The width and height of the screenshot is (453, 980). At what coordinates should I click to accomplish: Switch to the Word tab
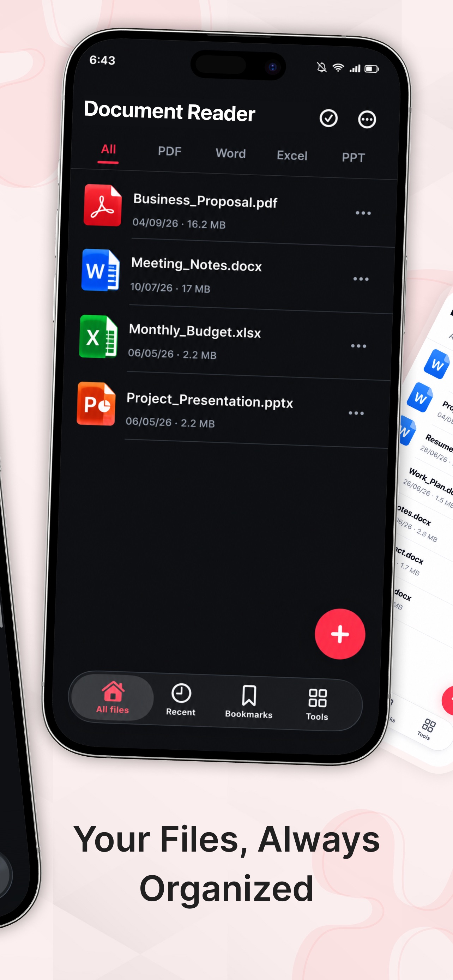coord(231,153)
